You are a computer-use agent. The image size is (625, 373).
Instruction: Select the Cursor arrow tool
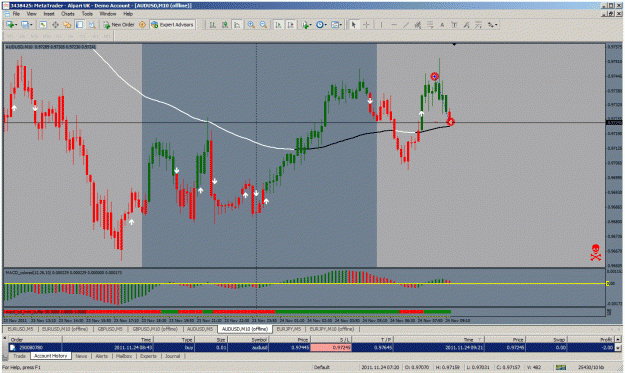click(354, 25)
